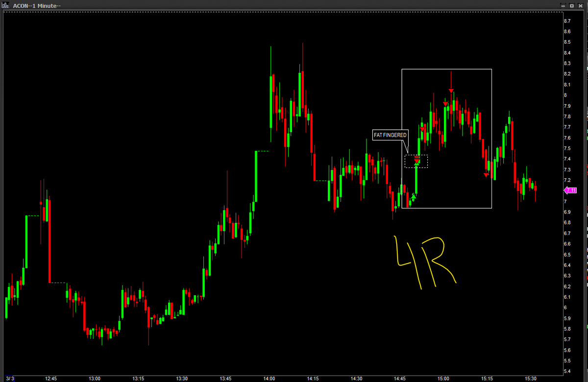The width and height of the screenshot is (588, 382).
Task: Click the 13:00 time axis label
Action: [95, 379]
